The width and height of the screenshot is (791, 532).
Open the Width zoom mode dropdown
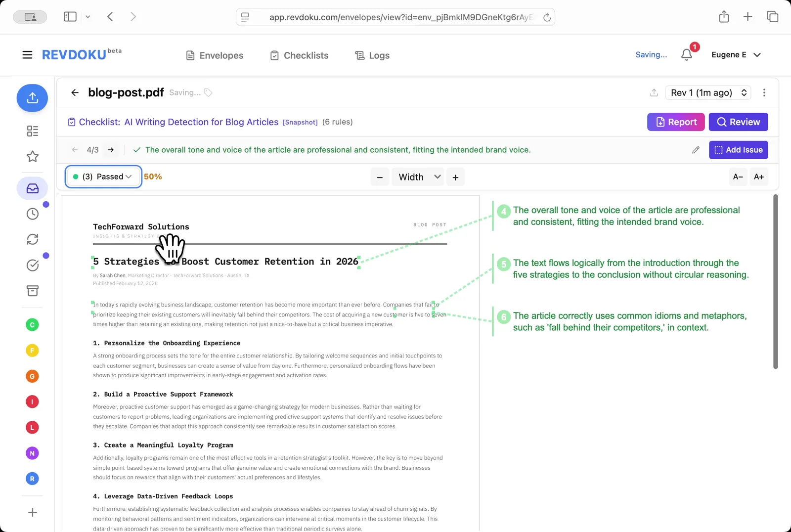point(418,177)
